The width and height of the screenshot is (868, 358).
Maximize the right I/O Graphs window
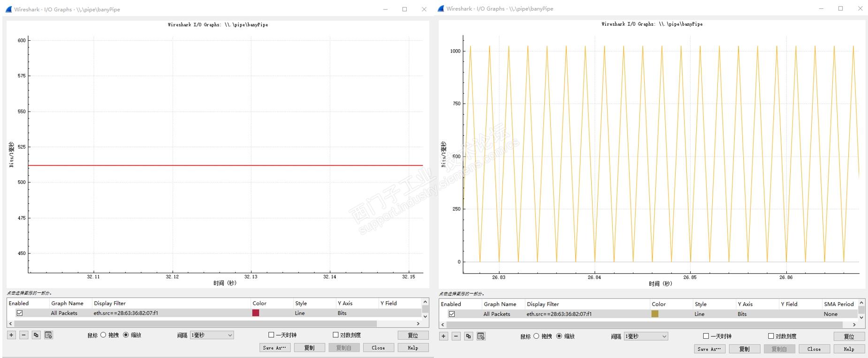coord(840,8)
